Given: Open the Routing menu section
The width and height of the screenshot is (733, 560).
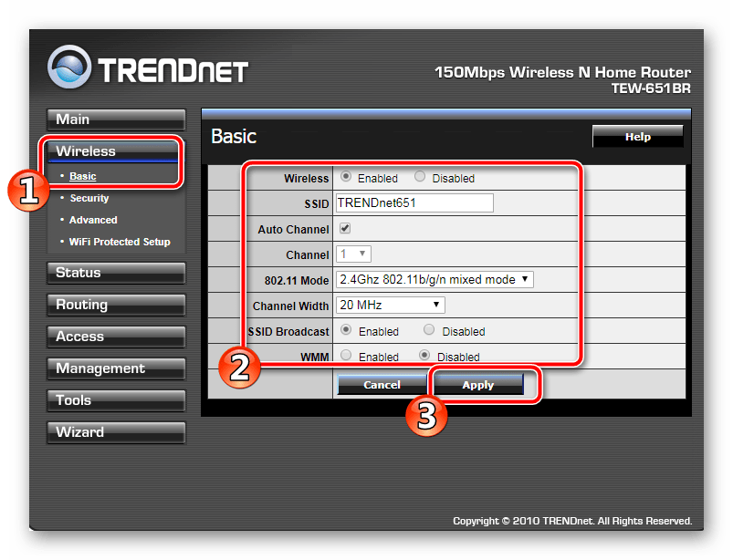Looking at the screenshot, I should pyautogui.click(x=116, y=305).
